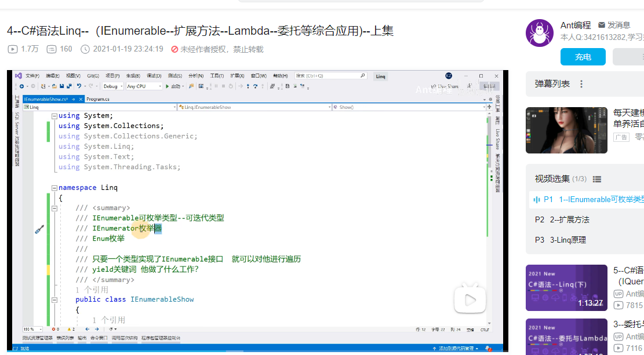Open the Linq.IEnumerableShow type dropdown
The width and height of the screenshot is (644, 355).
(254, 107)
